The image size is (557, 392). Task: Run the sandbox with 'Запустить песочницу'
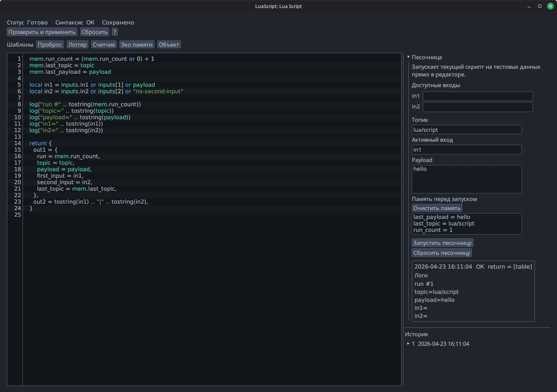442,243
